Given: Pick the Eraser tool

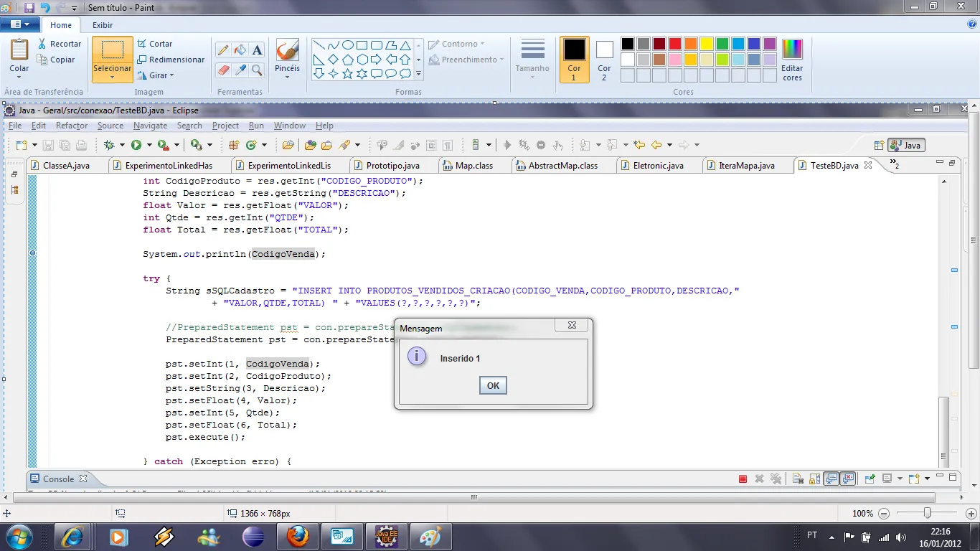Looking at the screenshot, I should click(223, 70).
